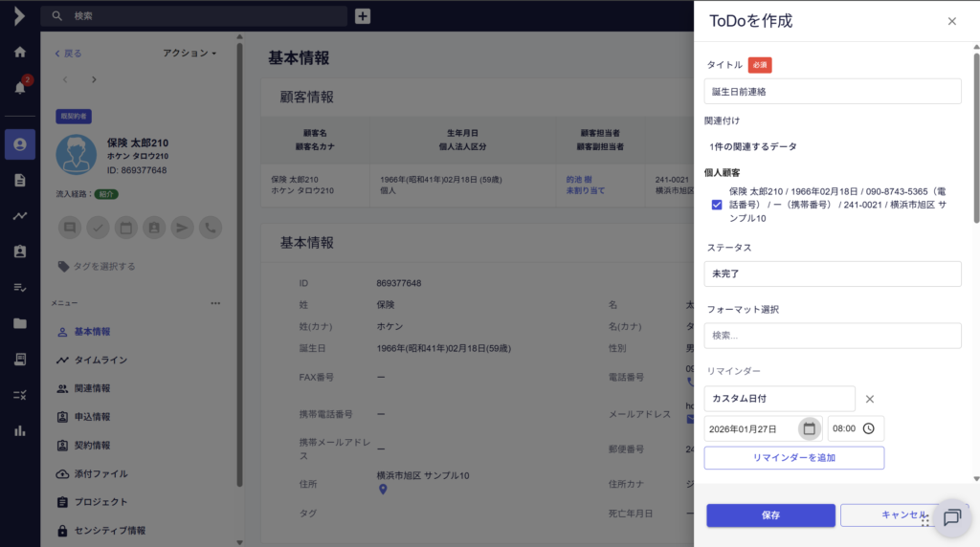Click the ToDo panel vertical scrollbar
The image size is (980, 547).
tap(975, 143)
